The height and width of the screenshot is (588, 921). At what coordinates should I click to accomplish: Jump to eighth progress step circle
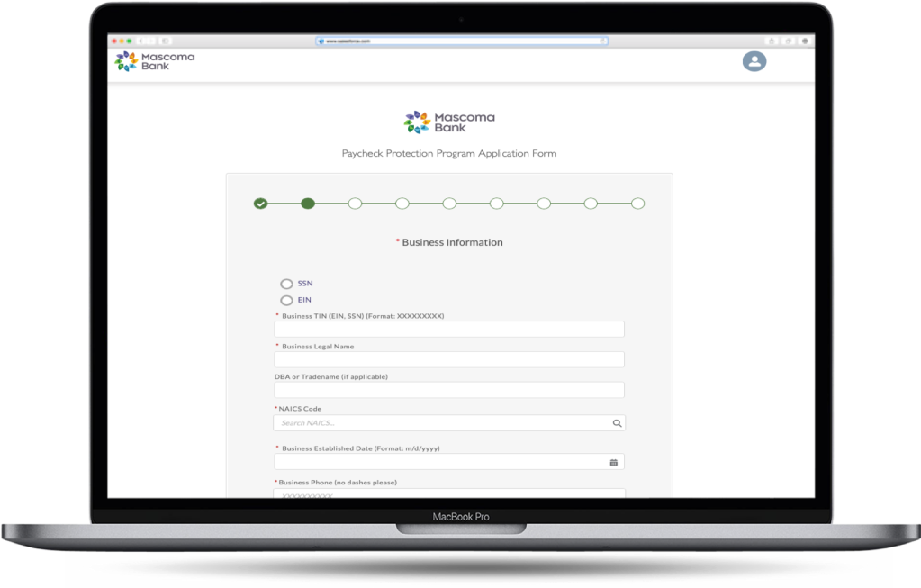[591, 204]
